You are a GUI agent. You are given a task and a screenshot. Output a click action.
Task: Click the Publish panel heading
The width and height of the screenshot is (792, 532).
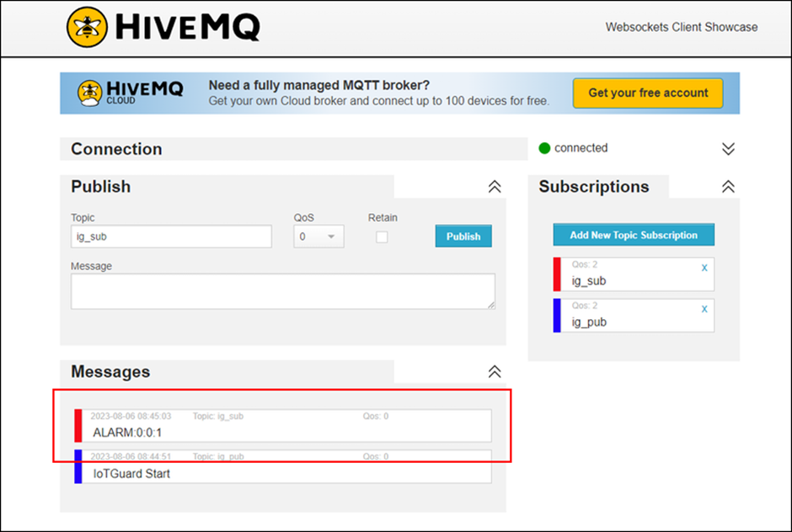101,187
